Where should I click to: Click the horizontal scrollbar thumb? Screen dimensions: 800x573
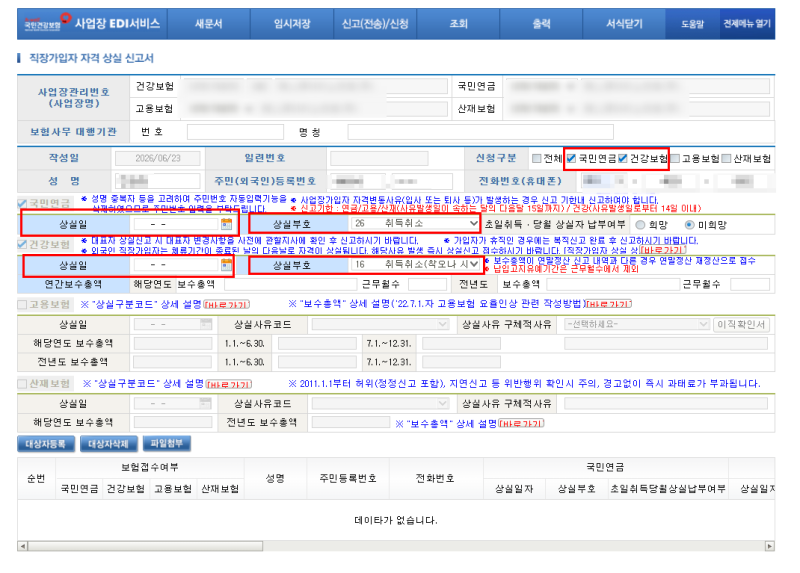[145, 546]
